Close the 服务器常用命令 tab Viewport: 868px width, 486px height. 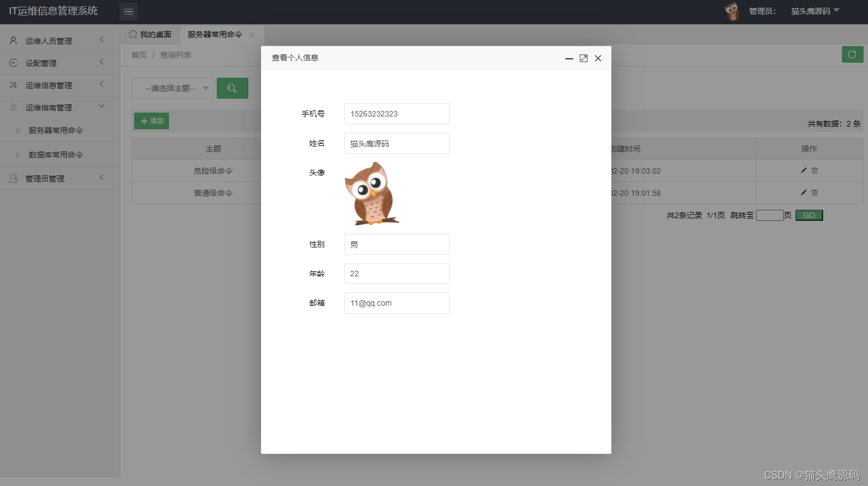(x=252, y=34)
